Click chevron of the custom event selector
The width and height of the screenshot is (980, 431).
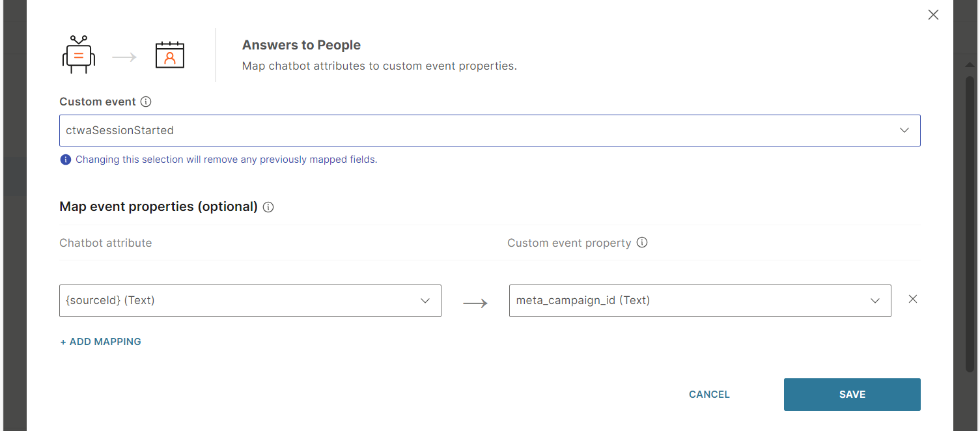pos(904,130)
